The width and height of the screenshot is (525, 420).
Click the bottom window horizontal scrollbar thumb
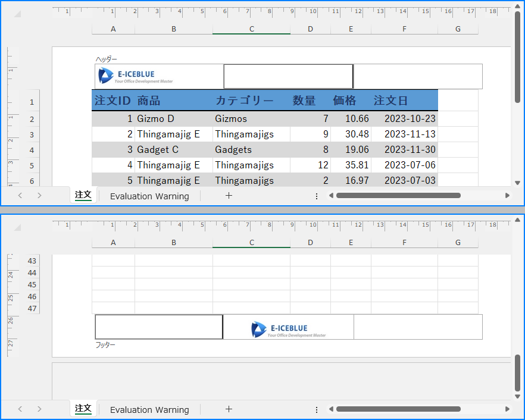398,409
